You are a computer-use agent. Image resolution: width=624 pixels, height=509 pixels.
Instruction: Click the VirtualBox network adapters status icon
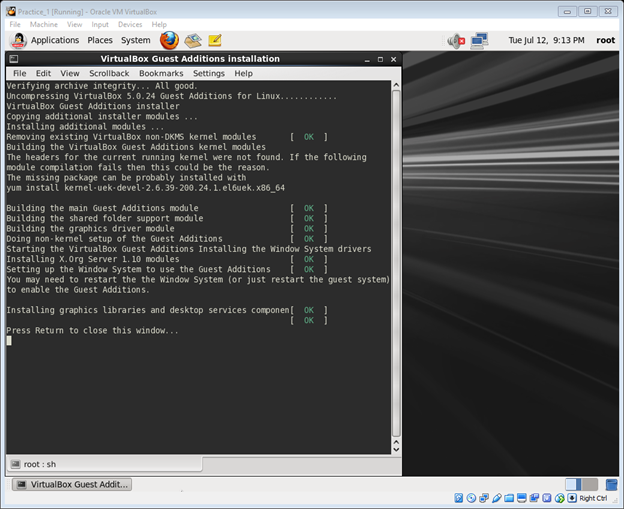(484, 498)
